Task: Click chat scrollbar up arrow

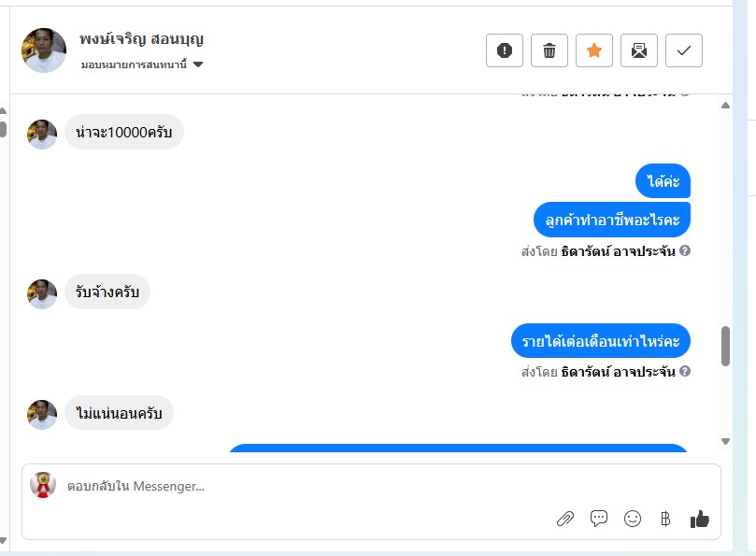Action: coord(725,105)
